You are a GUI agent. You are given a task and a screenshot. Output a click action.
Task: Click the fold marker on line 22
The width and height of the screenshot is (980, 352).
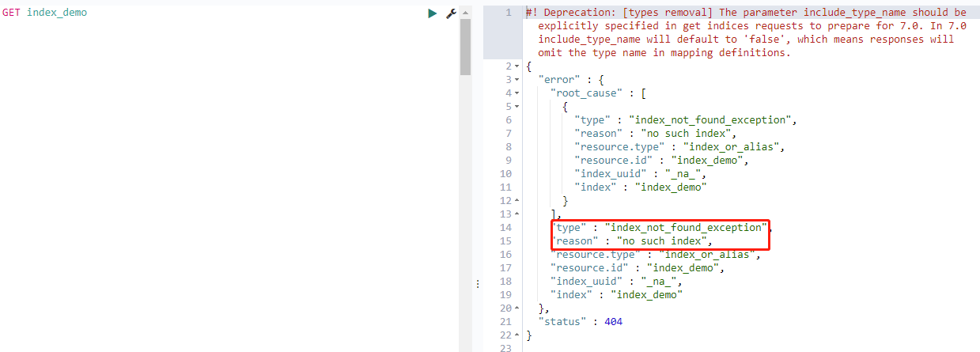point(517,335)
